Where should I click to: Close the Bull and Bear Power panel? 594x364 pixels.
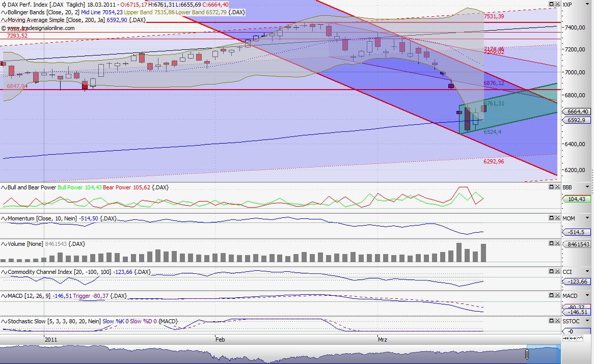[x=557, y=187]
